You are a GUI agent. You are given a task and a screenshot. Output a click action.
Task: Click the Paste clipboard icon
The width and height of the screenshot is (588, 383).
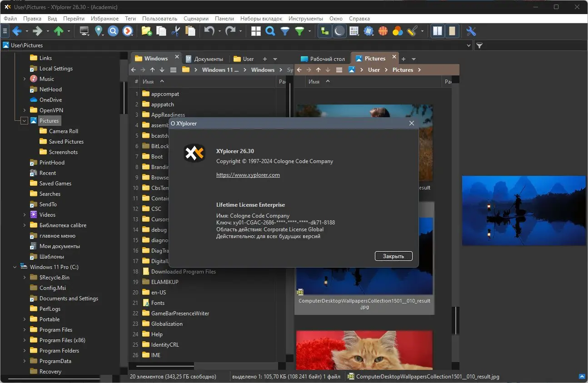point(190,31)
